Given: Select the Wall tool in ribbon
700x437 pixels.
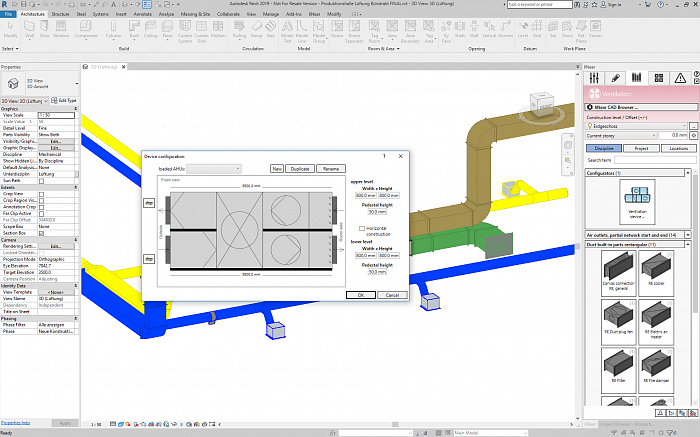Looking at the screenshot, I should (29, 29).
